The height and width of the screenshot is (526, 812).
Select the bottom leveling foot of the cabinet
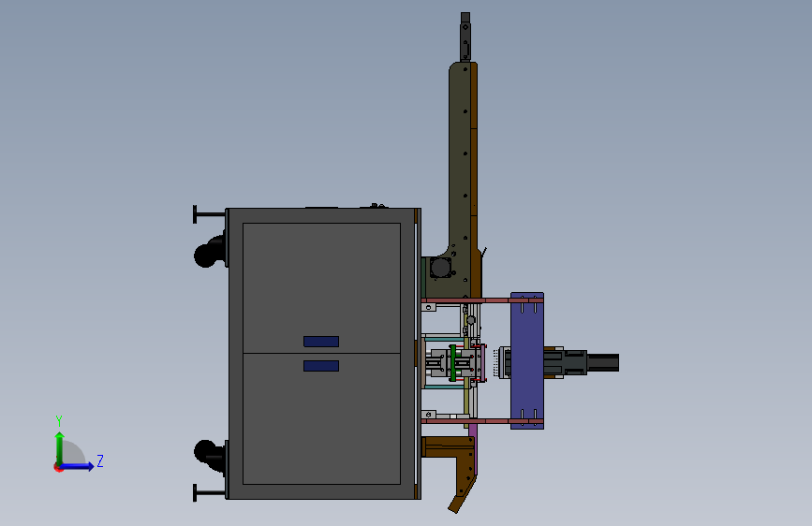pos(209,492)
